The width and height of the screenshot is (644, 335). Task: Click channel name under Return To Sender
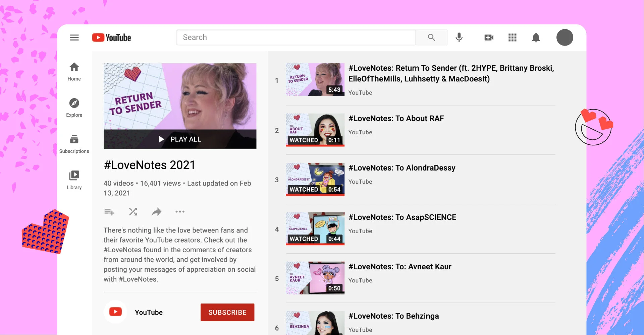point(360,93)
